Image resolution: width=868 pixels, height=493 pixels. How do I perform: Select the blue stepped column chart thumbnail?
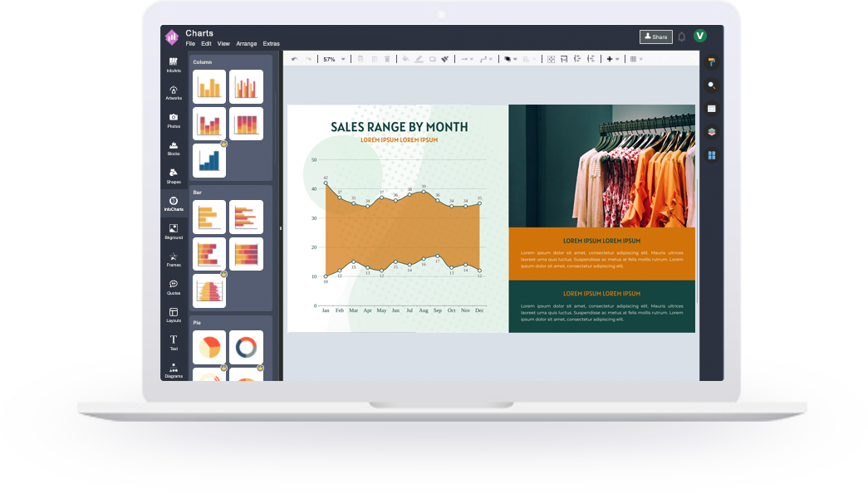209,160
